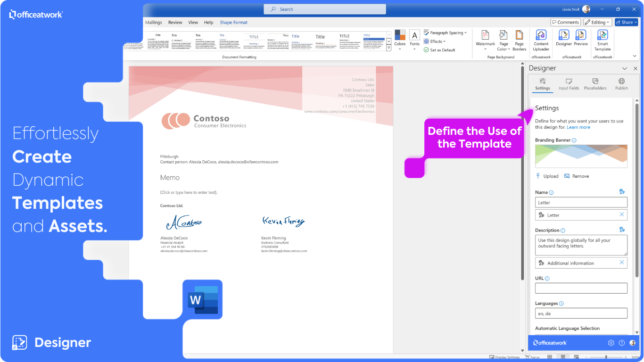Click the translate icon on the Description row
The image size is (644, 362).
pos(622,230)
